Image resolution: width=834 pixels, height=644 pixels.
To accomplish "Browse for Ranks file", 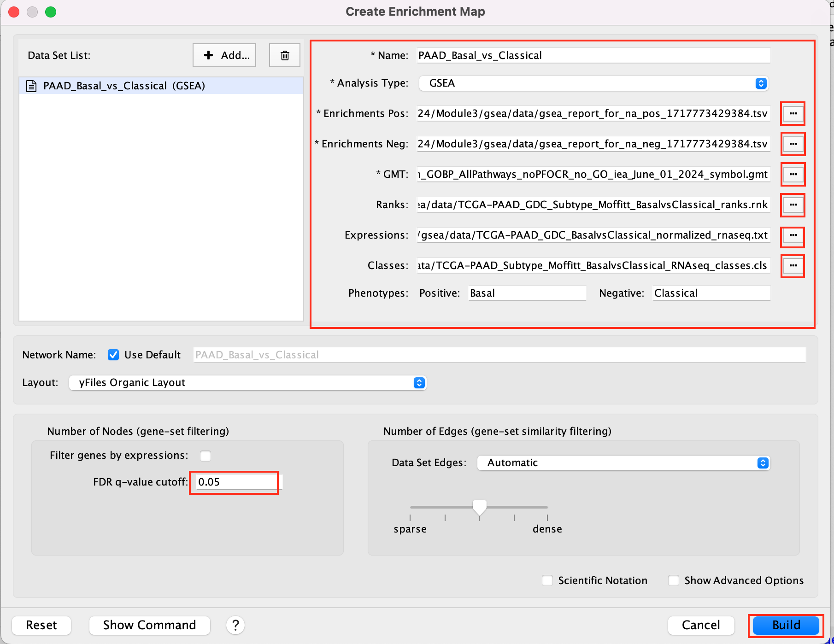I will pos(793,205).
